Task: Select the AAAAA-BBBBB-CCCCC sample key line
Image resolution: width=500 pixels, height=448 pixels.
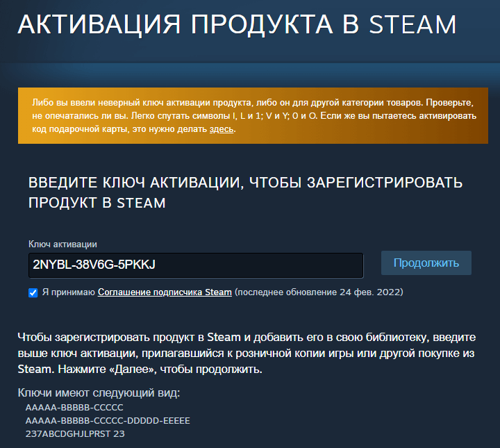Action: click(74, 408)
